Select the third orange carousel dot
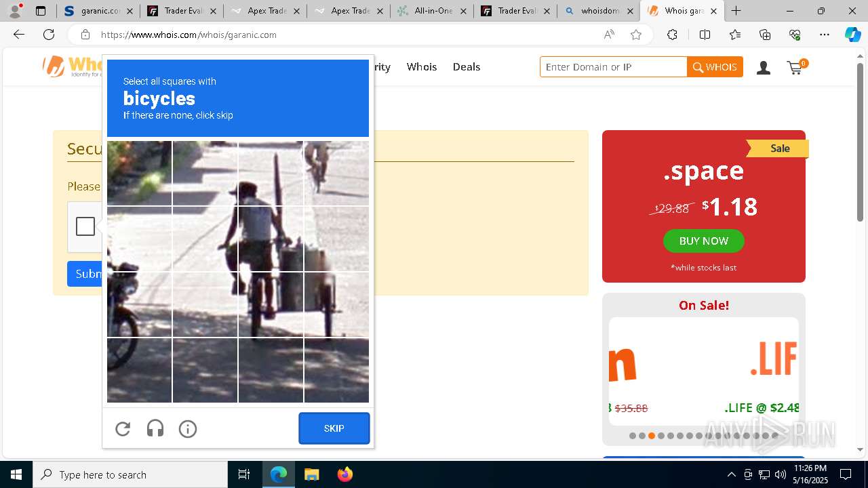The width and height of the screenshot is (868, 488). click(x=652, y=436)
